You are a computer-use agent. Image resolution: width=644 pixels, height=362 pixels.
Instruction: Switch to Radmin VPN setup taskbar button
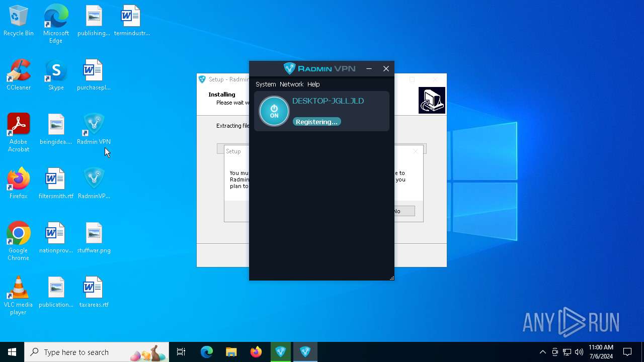pyautogui.click(x=281, y=352)
